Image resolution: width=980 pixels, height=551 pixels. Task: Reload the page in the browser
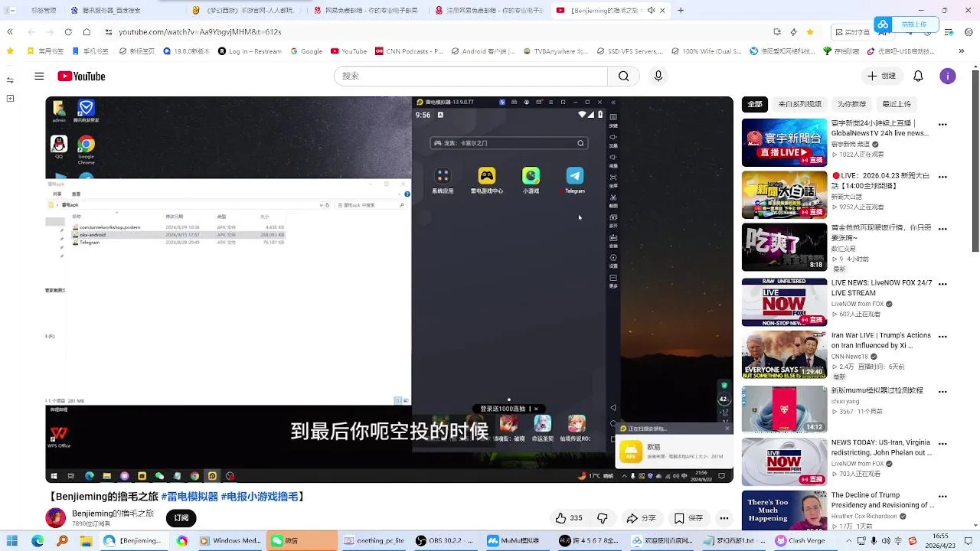pos(68,32)
